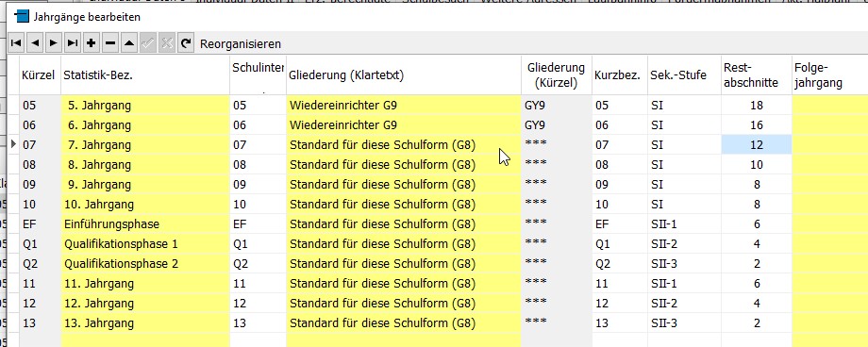
Task: Select Sek.-Stufe SII-3 cell for Q2
Action: [x=684, y=264]
